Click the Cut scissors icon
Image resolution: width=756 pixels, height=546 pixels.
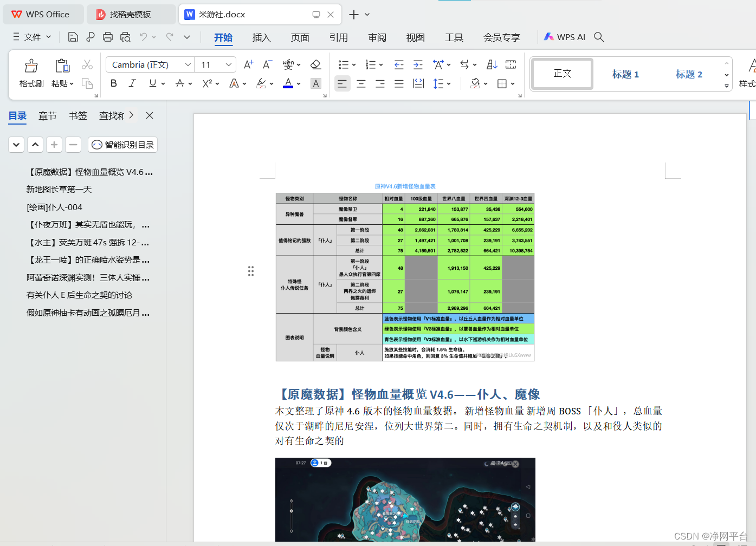pos(87,65)
